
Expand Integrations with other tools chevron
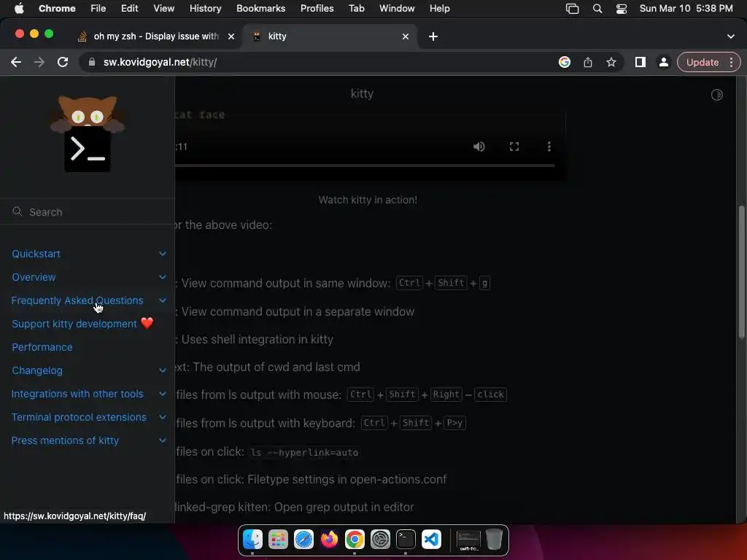point(163,393)
